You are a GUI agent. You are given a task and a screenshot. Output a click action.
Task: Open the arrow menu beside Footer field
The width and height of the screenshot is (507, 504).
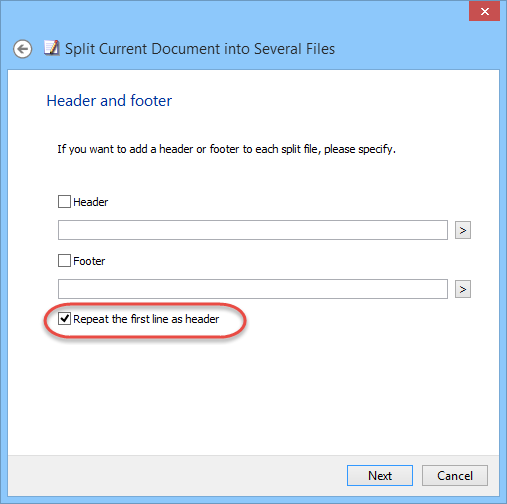[x=463, y=289]
